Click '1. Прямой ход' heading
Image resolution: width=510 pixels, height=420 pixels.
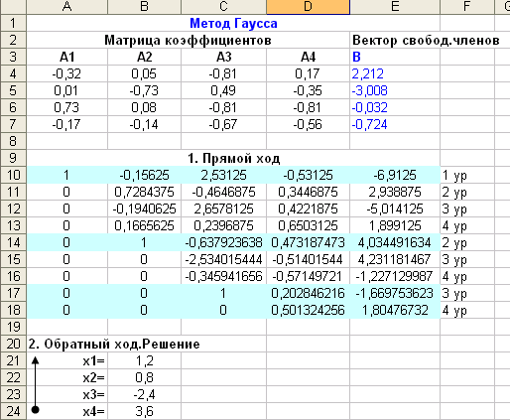233,159
